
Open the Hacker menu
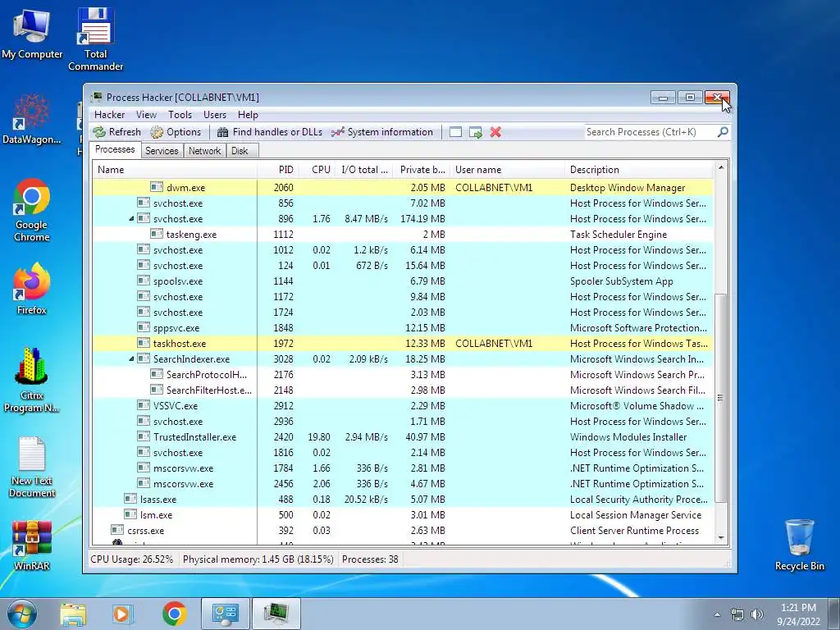tap(109, 115)
